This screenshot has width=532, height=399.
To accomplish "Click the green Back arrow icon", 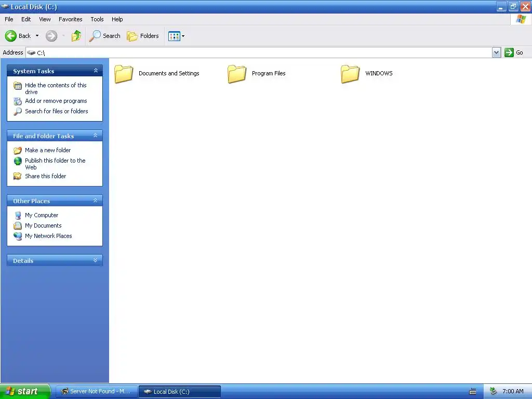I will pyautogui.click(x=11, y=36).
